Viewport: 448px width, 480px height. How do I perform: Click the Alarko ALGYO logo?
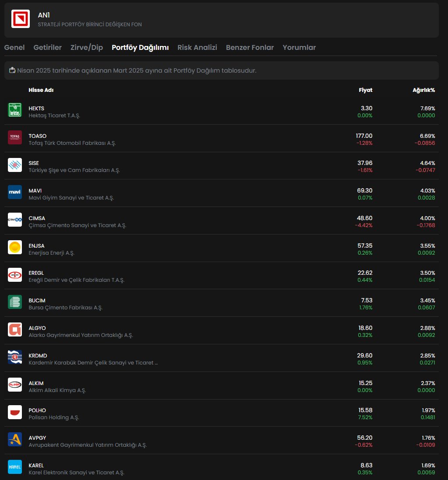pos(15,329)
